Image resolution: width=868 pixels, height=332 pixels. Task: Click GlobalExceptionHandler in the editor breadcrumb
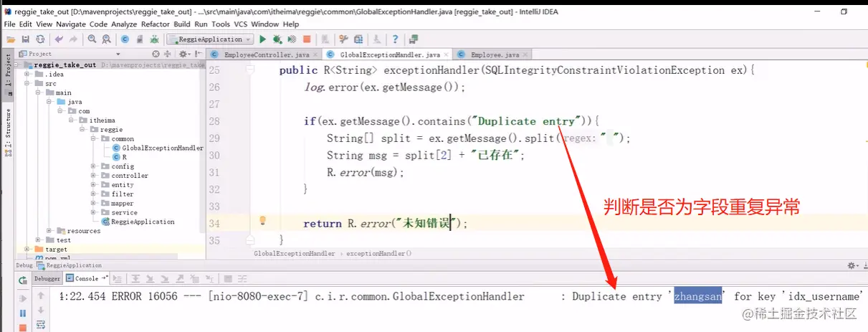294,253
